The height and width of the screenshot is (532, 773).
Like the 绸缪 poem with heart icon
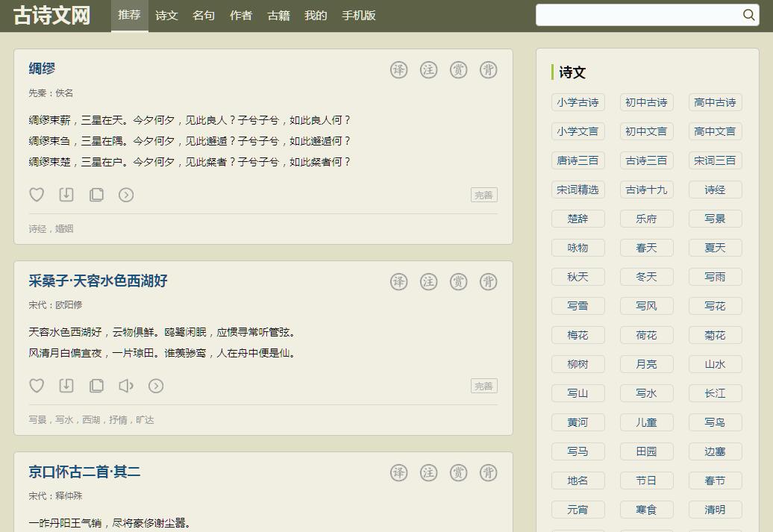tap(37, 195)
